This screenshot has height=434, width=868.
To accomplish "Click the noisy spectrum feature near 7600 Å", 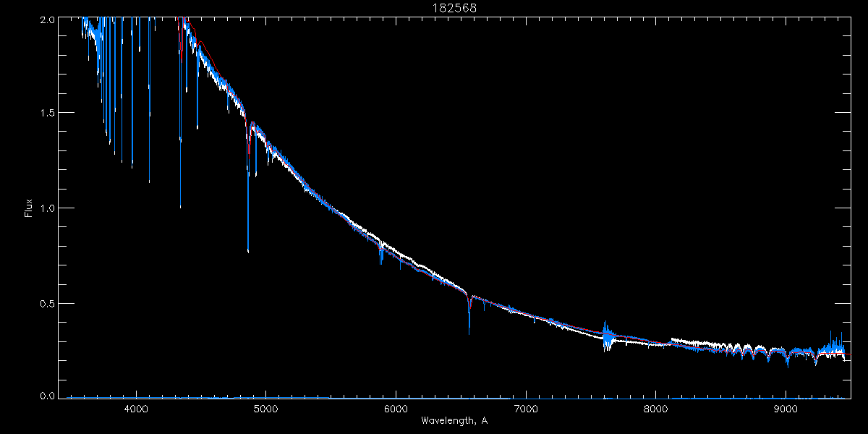I will tap(608, 336).
